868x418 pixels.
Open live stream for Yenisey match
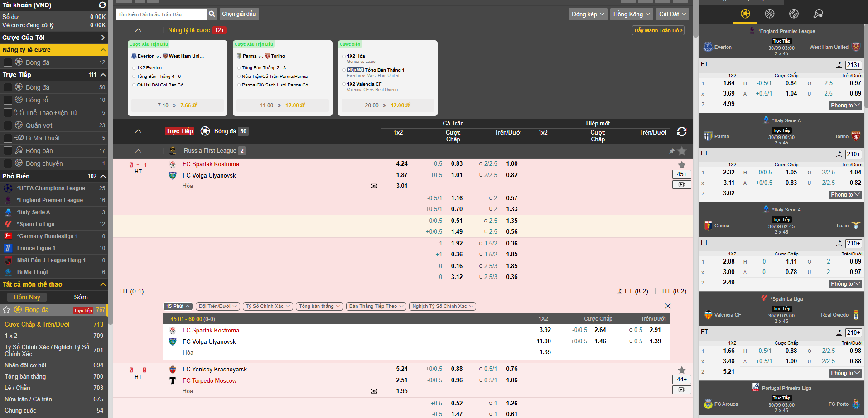click(x=681, y=389)
